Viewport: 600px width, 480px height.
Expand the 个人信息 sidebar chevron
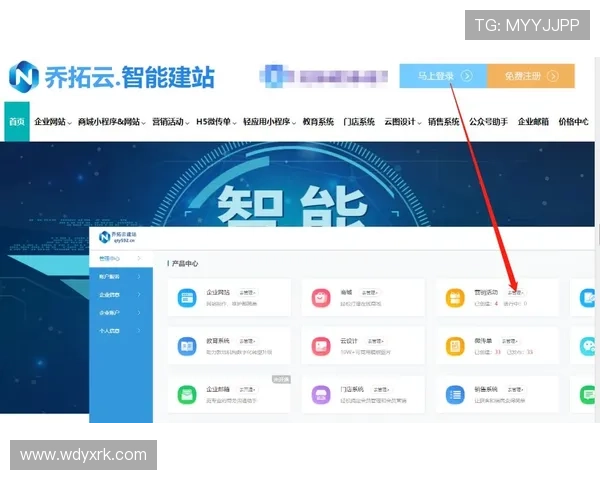pyautogui.click(x=139, y=331)
